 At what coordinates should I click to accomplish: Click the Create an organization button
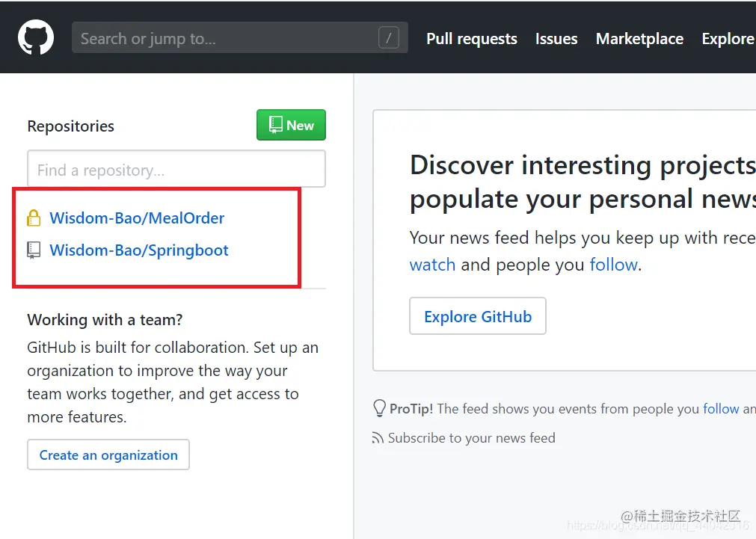[108, 455]
